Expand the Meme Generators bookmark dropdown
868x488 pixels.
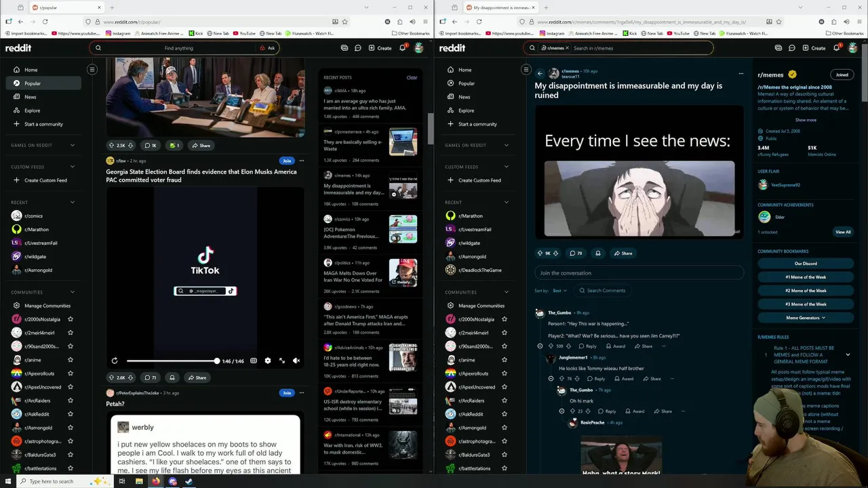click(x=806, y=318)
